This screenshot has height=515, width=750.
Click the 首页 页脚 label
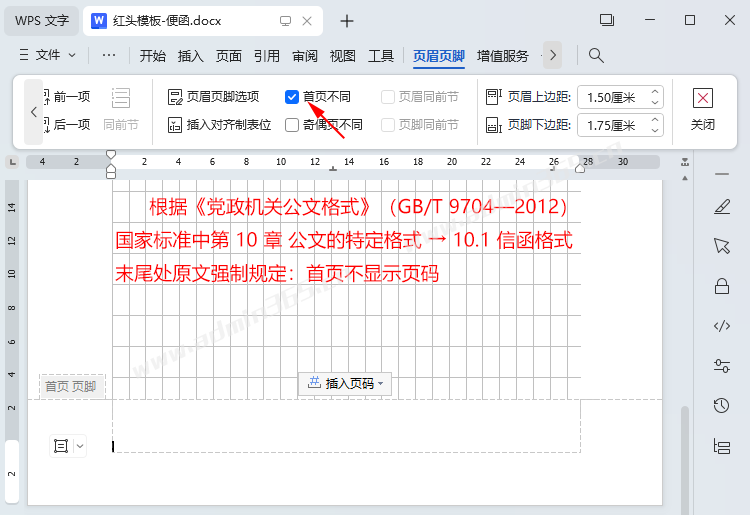coord(70,386)
